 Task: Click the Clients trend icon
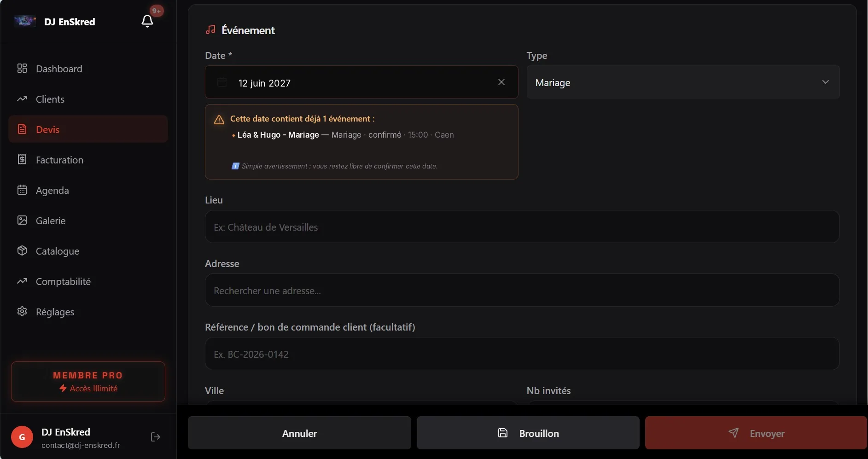coord(22,99)
